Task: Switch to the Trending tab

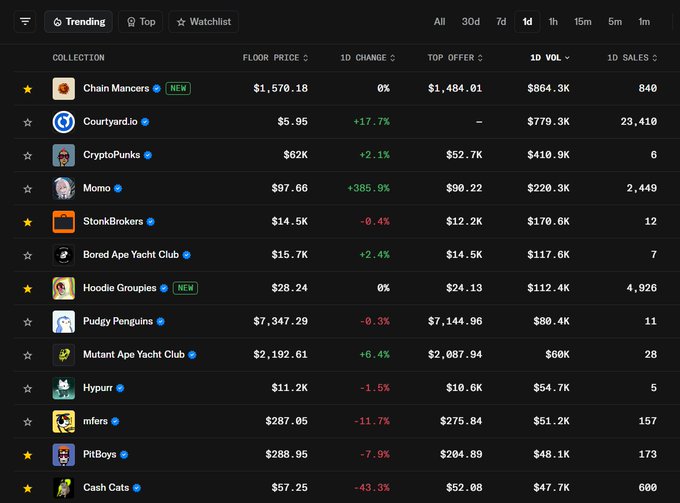Action: [78, 22]
